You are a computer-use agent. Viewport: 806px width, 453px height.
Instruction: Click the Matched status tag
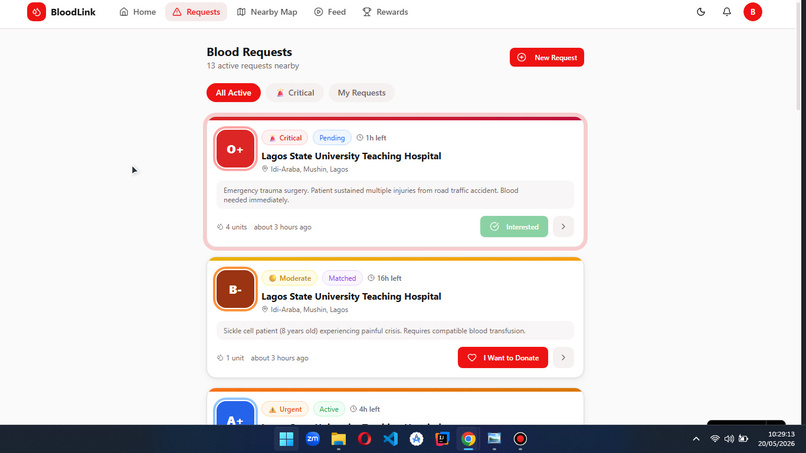(342, 278)
